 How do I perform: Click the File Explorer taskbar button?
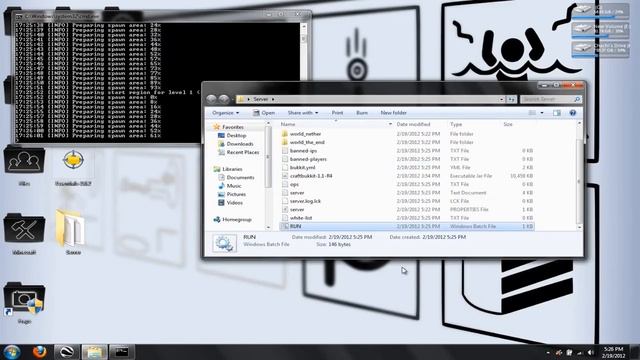(x=94, y=352)
